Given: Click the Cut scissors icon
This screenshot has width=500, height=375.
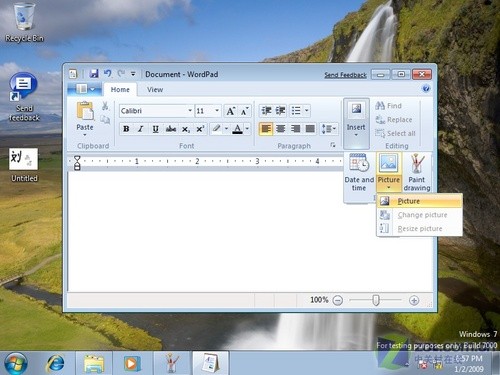Looking at the screenshot, I should pos(105,106).
